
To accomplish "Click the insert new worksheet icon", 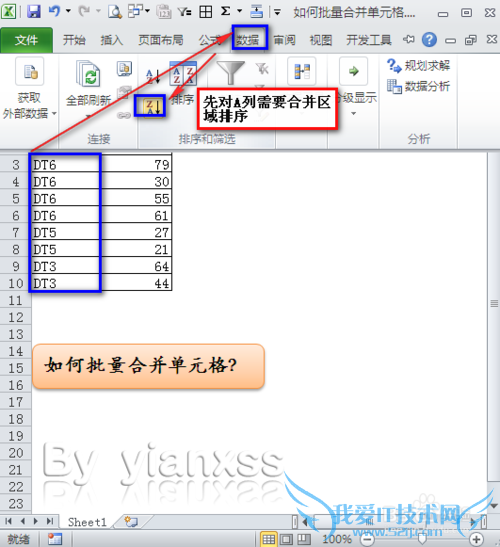I will click(x=131, y=522).
